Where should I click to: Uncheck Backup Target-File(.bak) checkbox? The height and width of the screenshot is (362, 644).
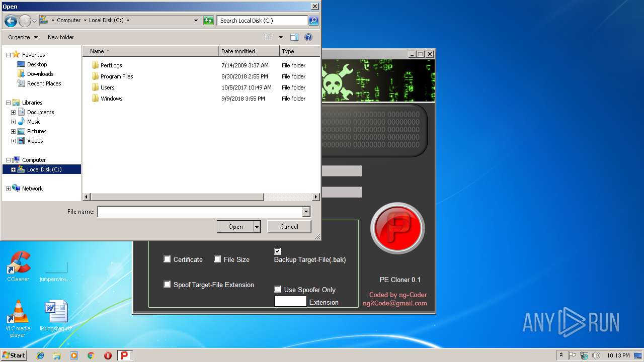pyautogui.click(x=278, y=251)
